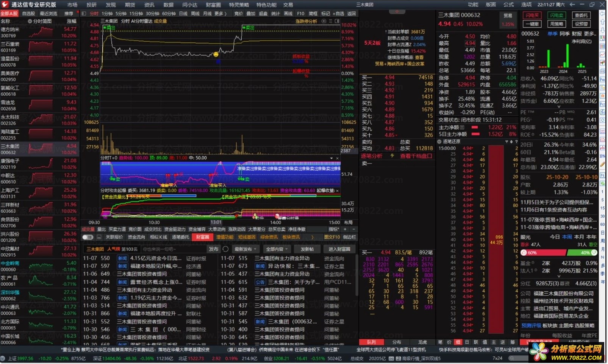Click the 进入财富圈 button
608x364 pixels.
tap(339, 249)
